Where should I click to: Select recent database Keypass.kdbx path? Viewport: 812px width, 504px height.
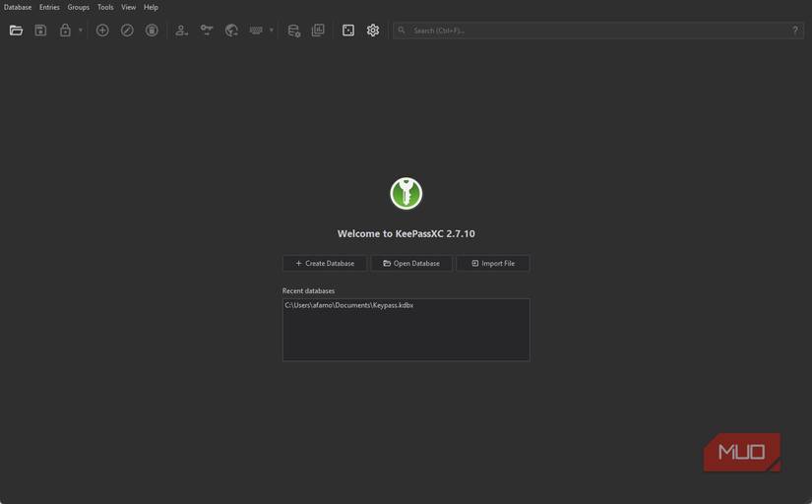click(349, 305)
